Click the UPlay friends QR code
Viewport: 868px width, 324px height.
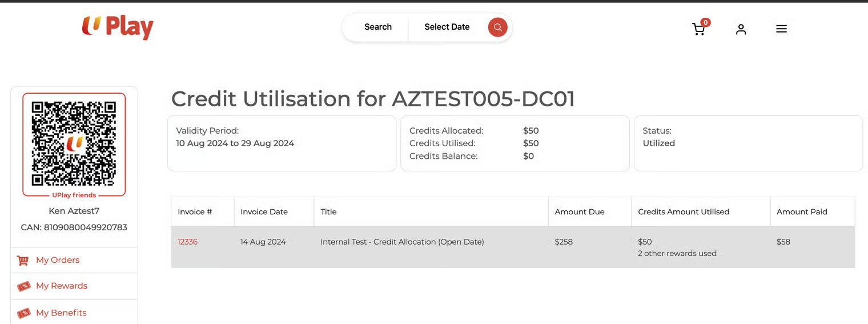[74, 143]
